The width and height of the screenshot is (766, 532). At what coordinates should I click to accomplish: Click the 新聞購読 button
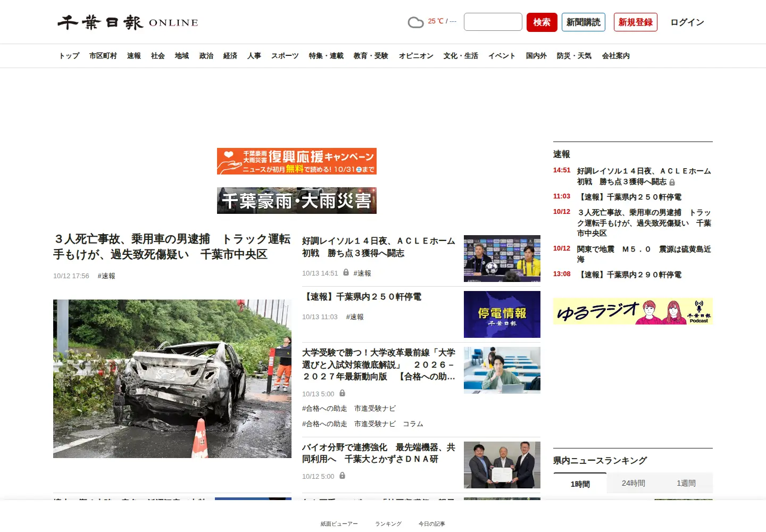coord(584,22)
